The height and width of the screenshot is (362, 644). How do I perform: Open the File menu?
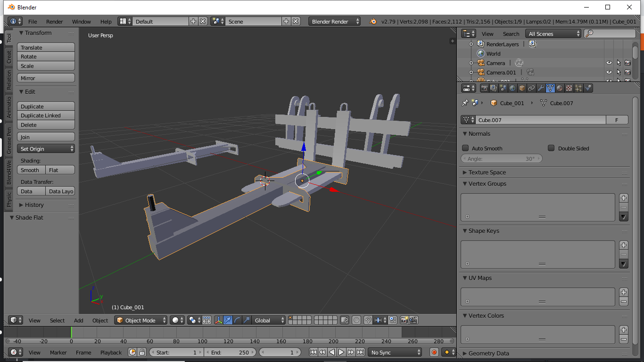pyautogui.click(x=33, y=21)
